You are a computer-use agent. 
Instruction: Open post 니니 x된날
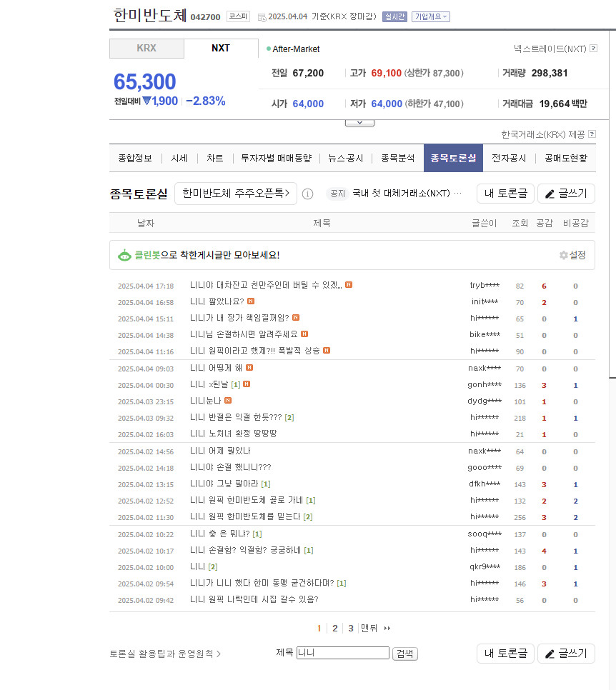pyautogui.click(x=209, y=384)
